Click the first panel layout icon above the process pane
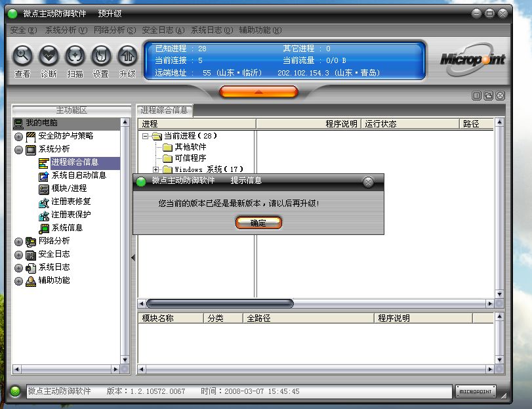This screenshot has width=532, height=409. click(x=476, y=96)
